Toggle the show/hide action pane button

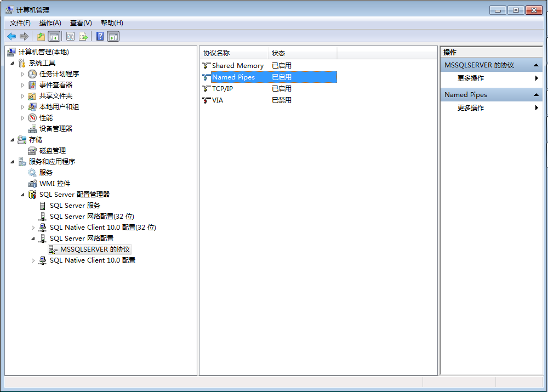113,36
